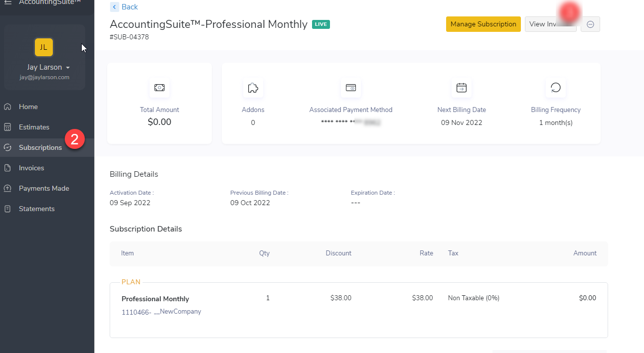Select the payment method card icon
The image size is (644, 353).
[351, 88]
